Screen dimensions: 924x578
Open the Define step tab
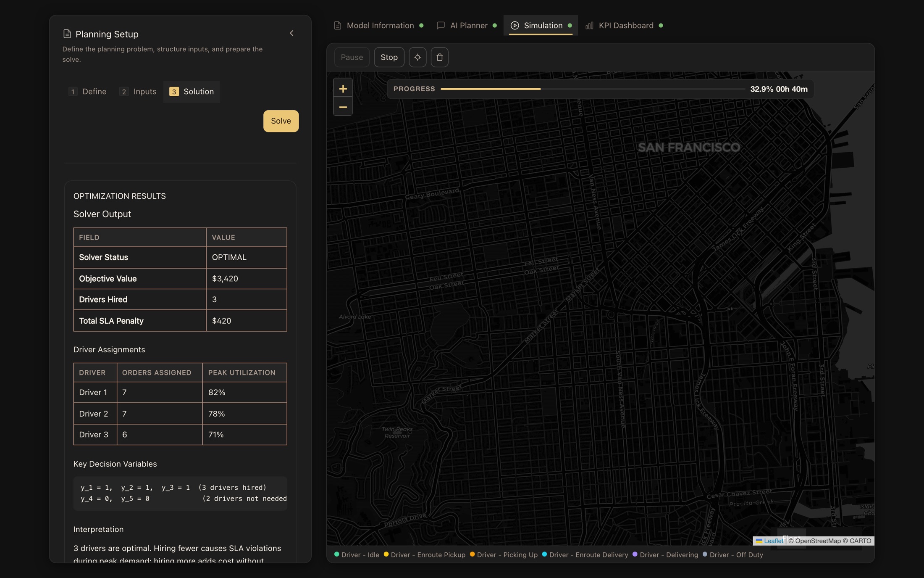point(88,92)
